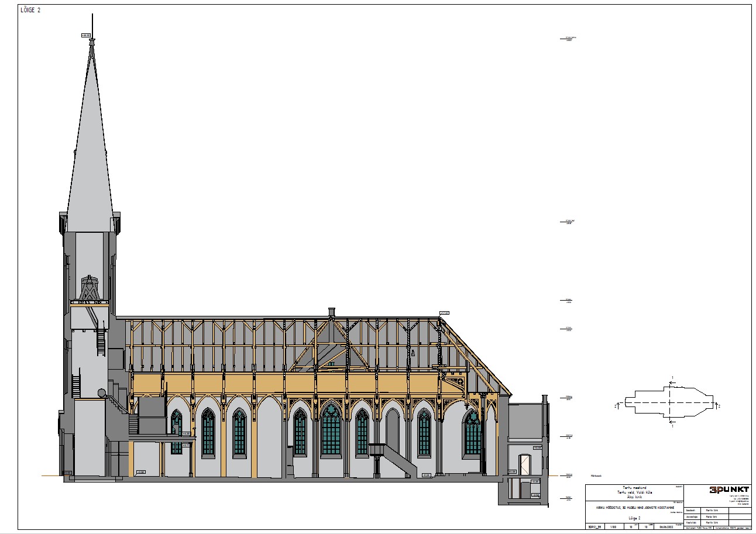Select the bell inside the tower
756x534 pixels.
[89, 287]
